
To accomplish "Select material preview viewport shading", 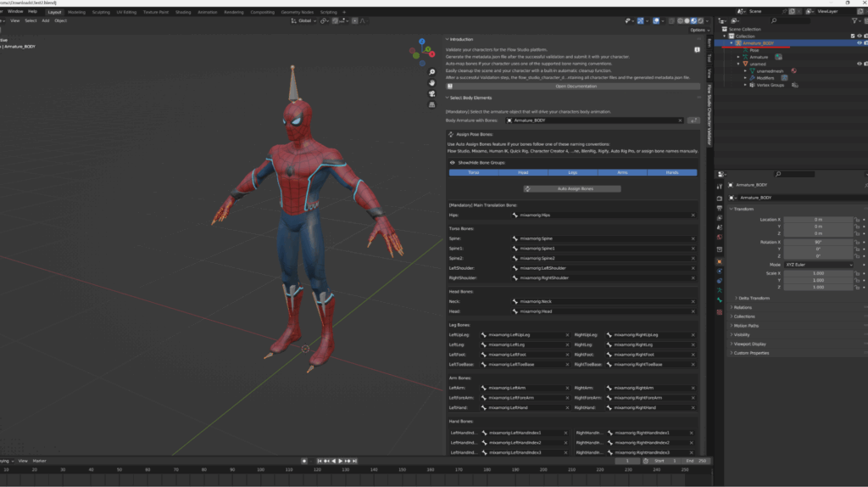I will [x=693, y=21].
